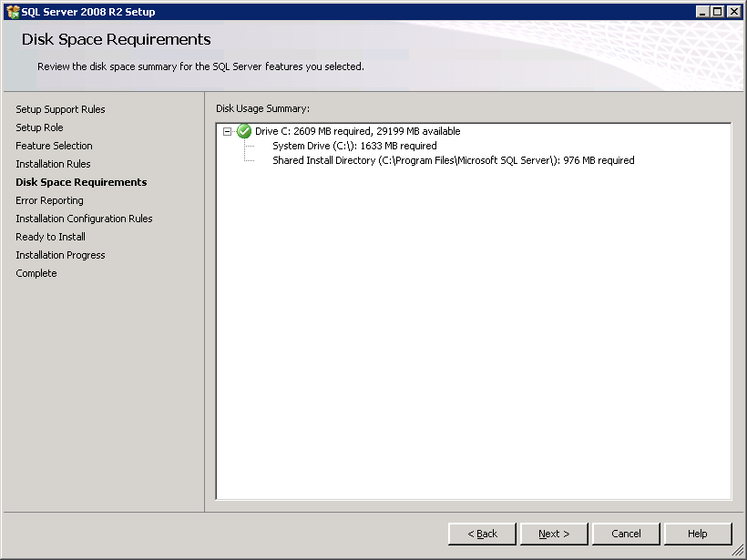The image size is (747, 560).
Task: Click the Ready to Install step
Action: pyautogui.click(x=50, y=237)
